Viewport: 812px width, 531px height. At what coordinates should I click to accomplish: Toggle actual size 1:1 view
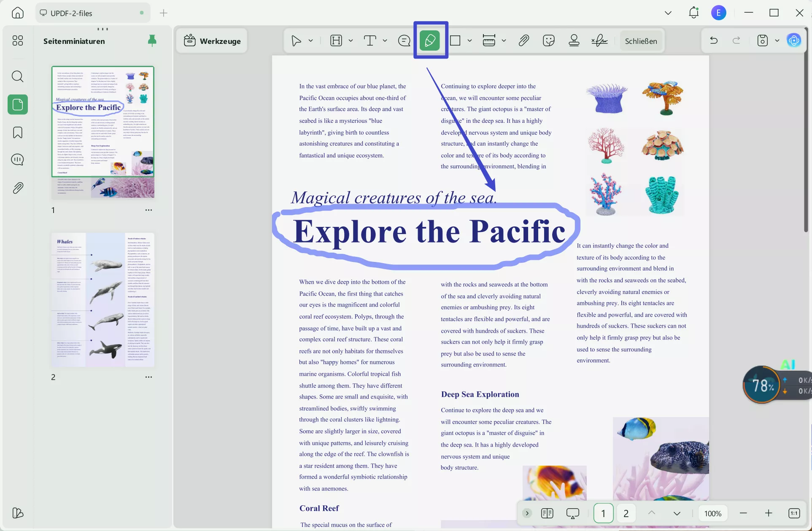(x=793, y=513)
